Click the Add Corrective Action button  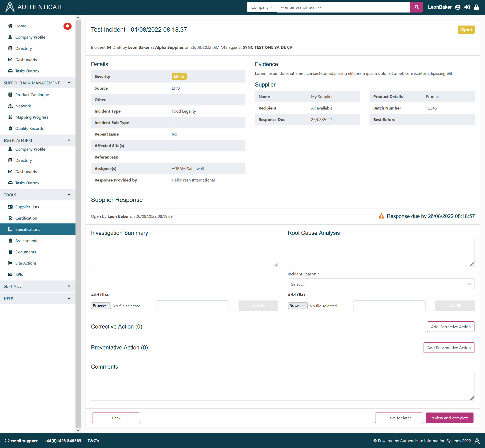pyautogui.click(x=451, y=327)
